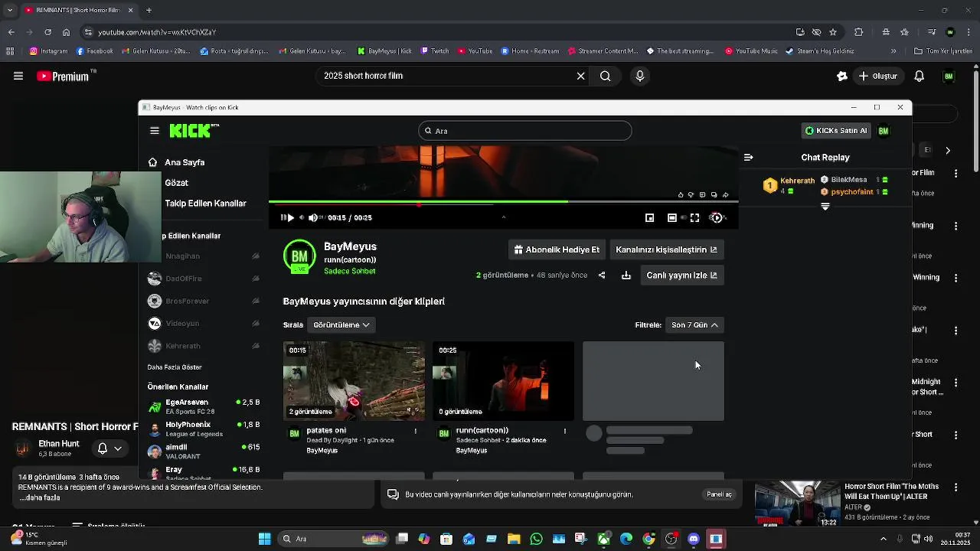Click YouTube Oluştur button
The width and height of the screenshot is (980, 551).
click(877, 76)
